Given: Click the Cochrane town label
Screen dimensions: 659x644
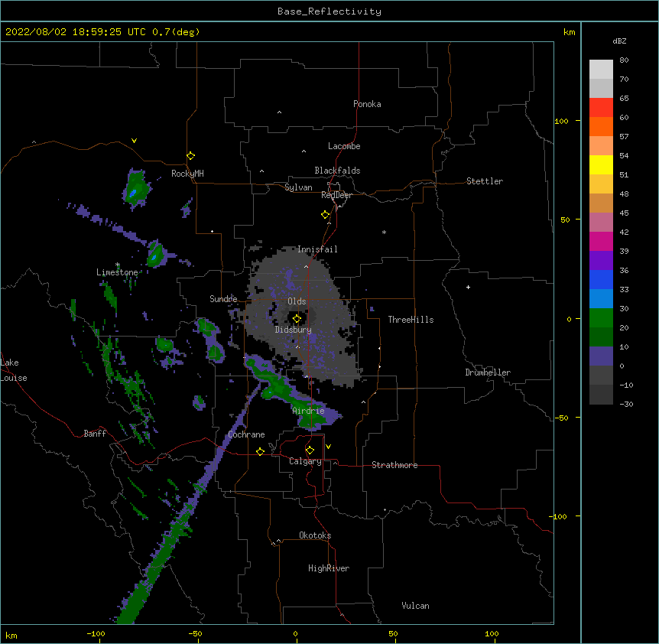Looking at the screenshot, I should click(x=246, y=434).
